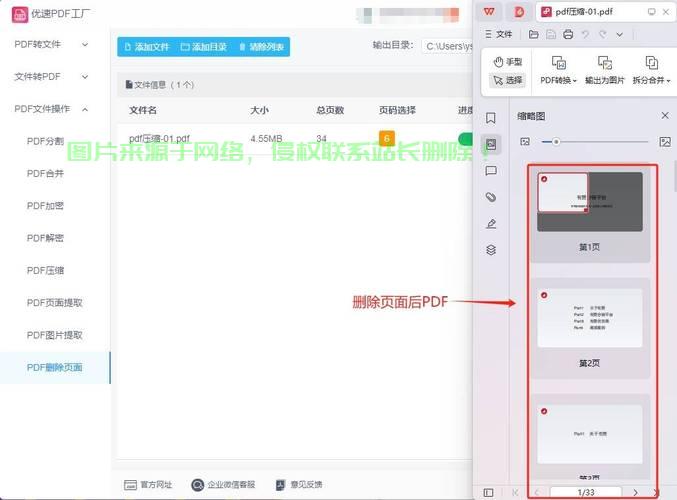Click the 4.55MB size cell
The height and width of the screenshot is (500, 677).
(266, 139)
